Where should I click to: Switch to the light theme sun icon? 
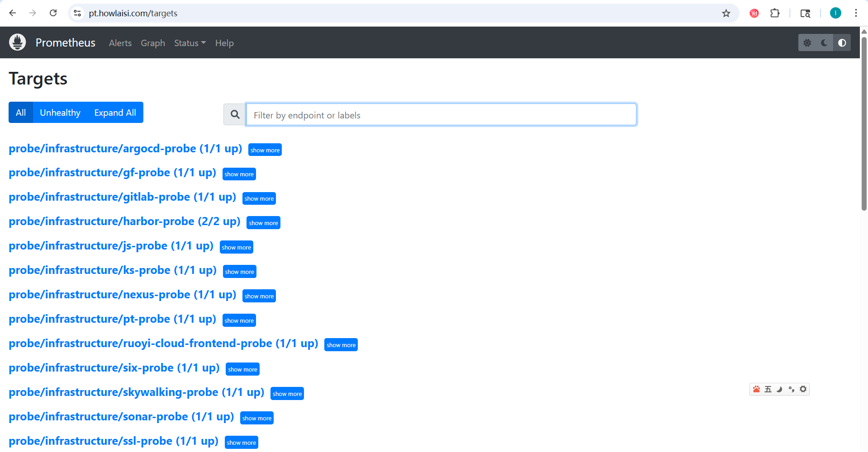click(x=807, y=43)
